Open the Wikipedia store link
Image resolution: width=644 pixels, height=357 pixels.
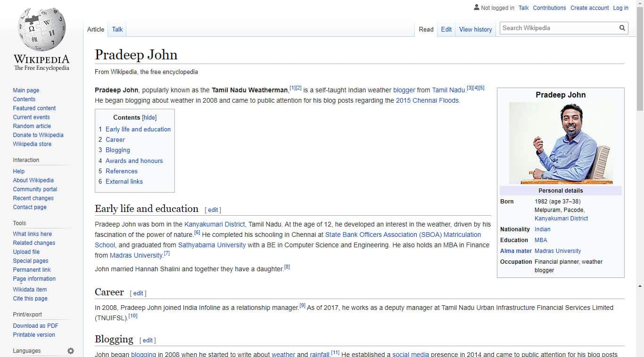coord(32,144)
